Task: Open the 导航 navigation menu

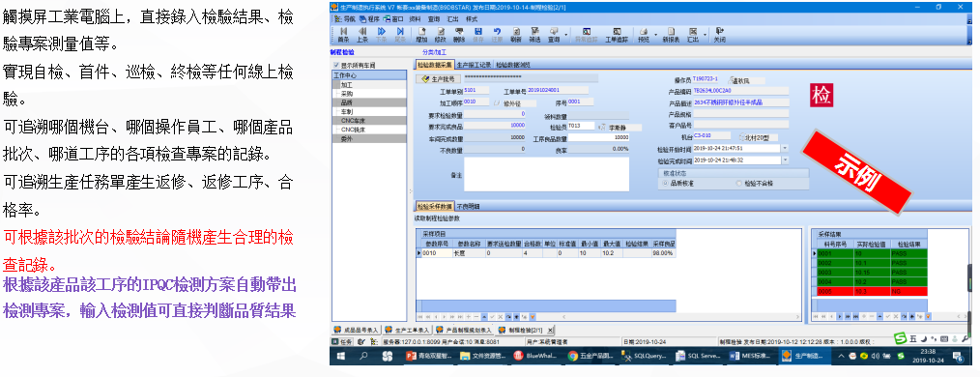Action: pos(346,18)
